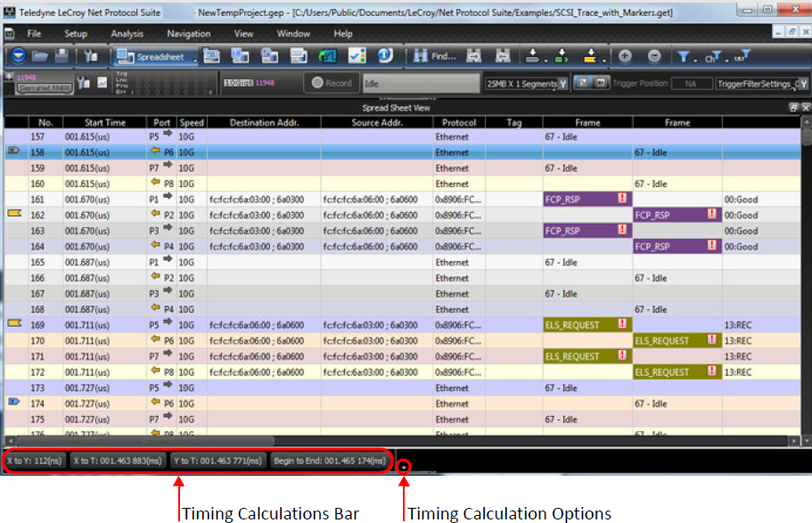Click the Source Addr. column header

(376, 123)
